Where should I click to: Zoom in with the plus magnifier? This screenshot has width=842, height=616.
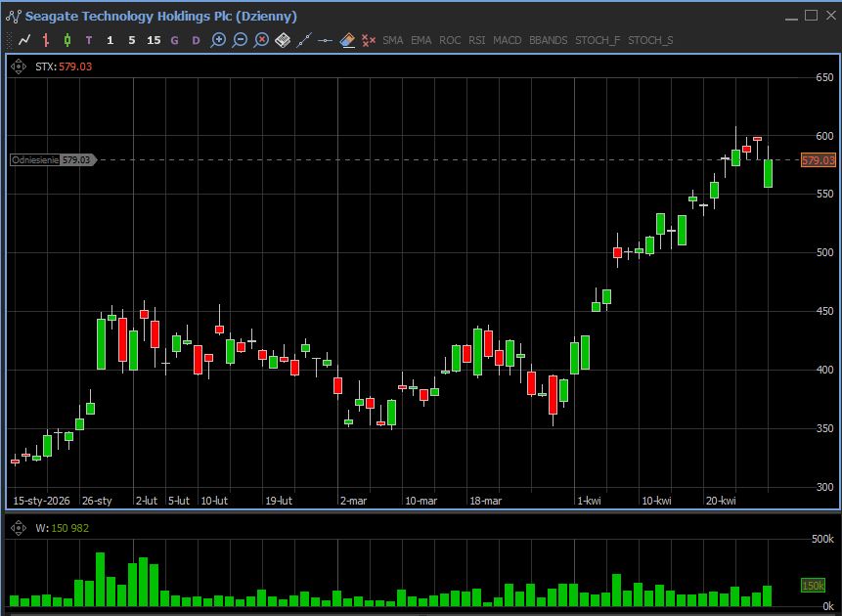pos(218,40)
